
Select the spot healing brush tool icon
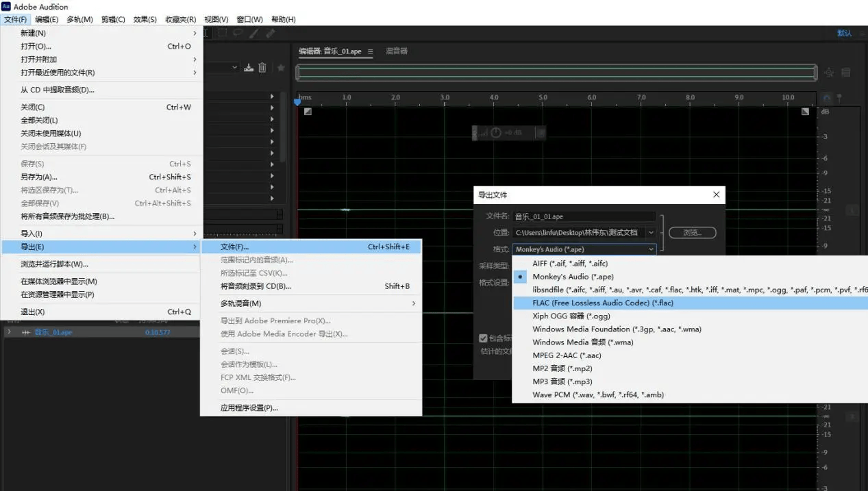(x=270, y=32)
